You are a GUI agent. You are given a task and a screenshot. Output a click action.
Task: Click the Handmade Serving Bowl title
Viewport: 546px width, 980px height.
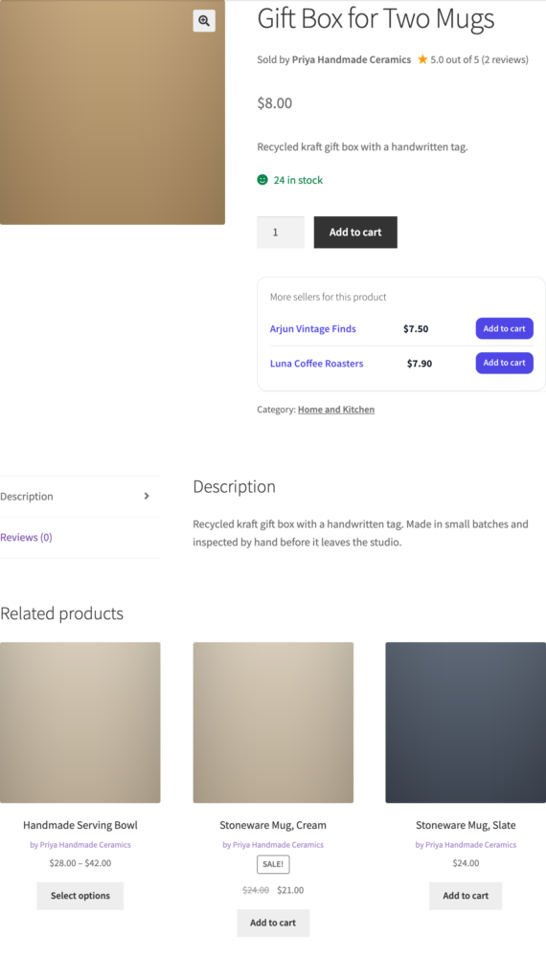point(80,825)
